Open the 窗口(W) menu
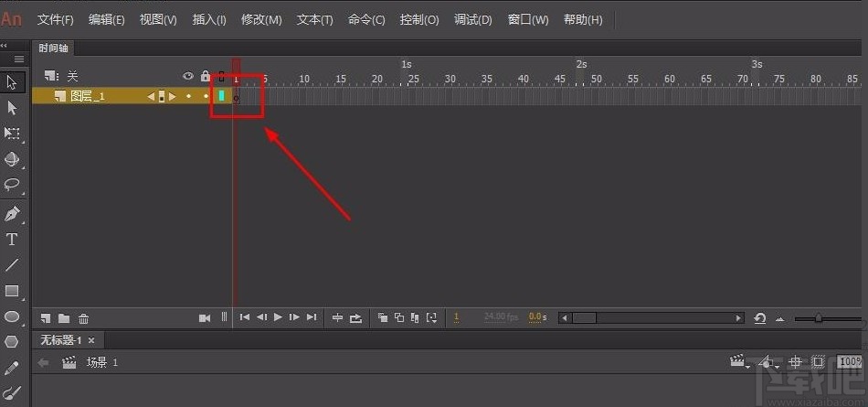Screen dimensions: 868x407 (x=528, y=20)
